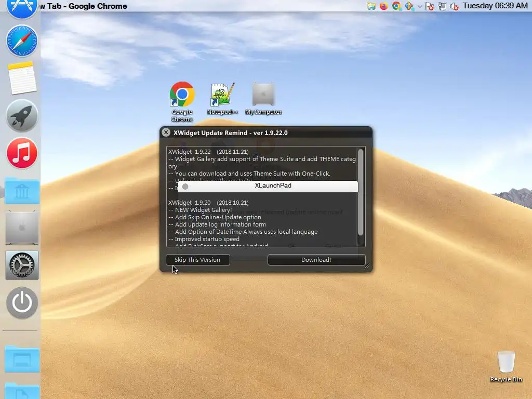Click the Launchpad rocket dock icon

pyautogui.click(x=22, y=116)
